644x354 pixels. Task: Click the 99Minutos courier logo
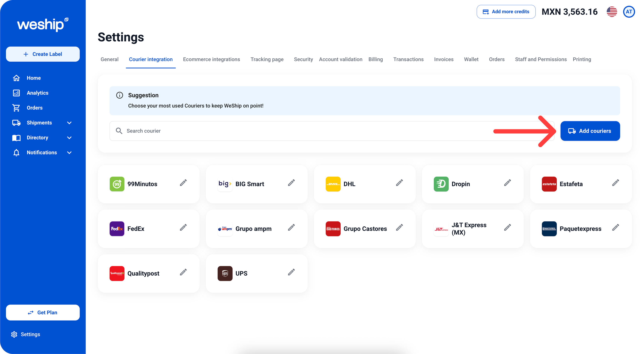point(117,184)
